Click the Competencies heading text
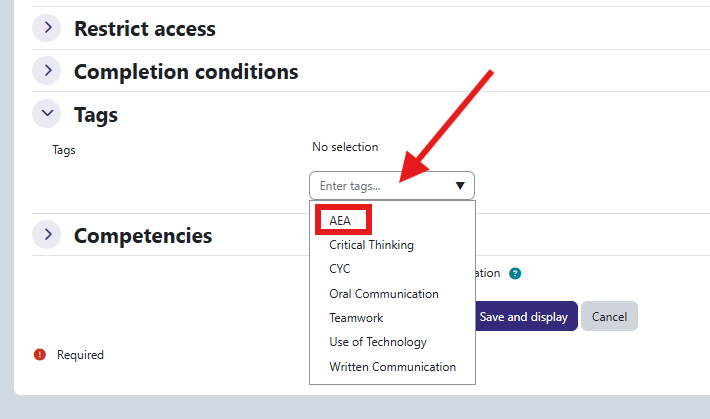The width and height of the screenshot is (710, 419). click(x=143, y=236)
